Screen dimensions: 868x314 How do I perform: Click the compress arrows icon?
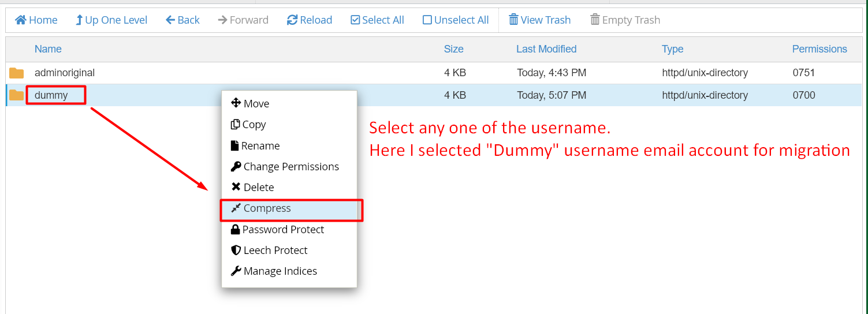(x=236, y=208)
